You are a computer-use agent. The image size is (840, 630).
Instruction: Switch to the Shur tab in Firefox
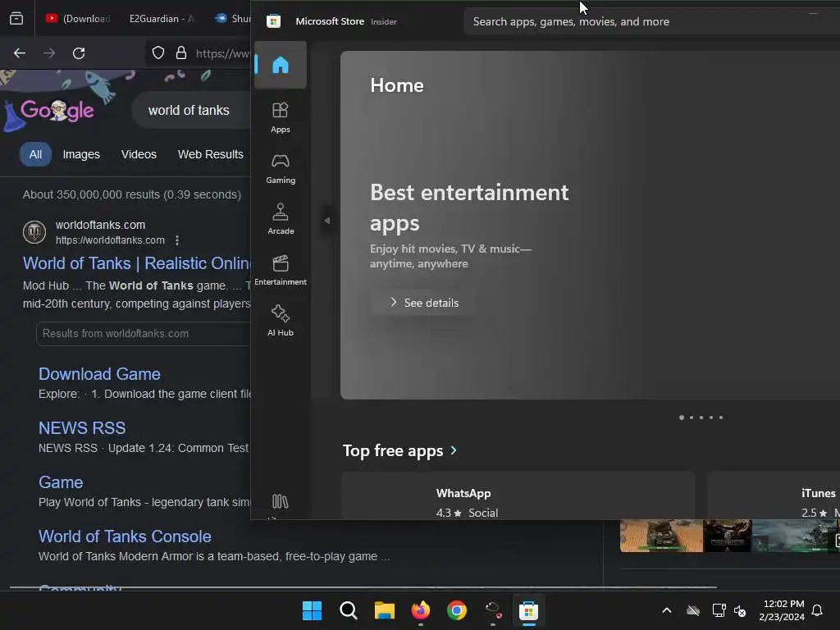point(231,19)
